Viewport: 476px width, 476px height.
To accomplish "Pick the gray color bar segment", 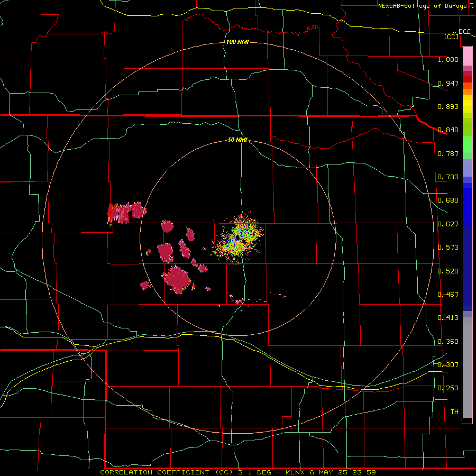I will tap(467, 368).
